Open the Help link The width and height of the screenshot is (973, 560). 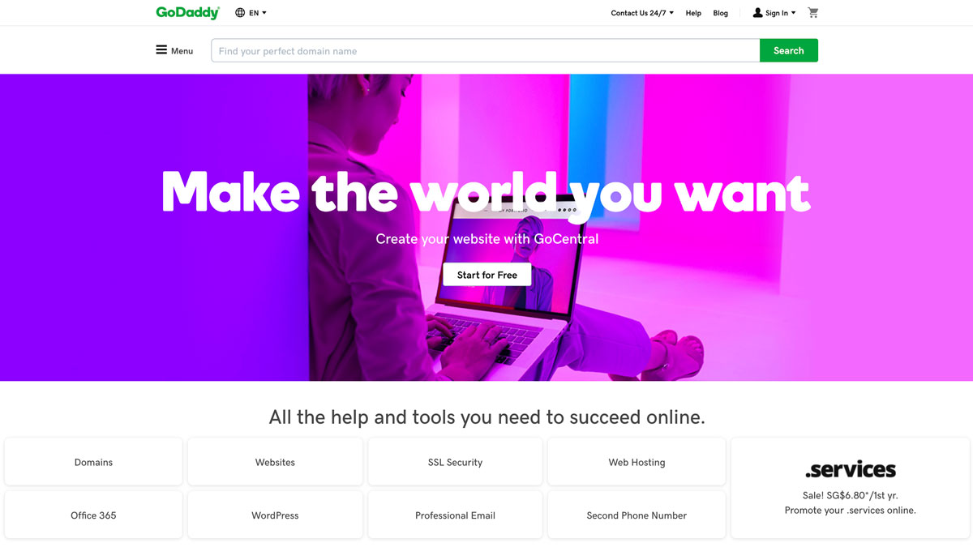click(693, 13)
